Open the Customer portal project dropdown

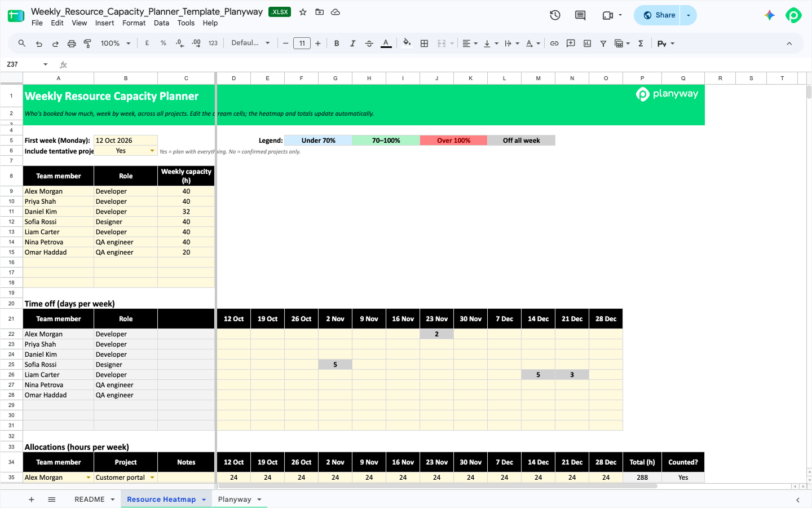tap(152, 478)
